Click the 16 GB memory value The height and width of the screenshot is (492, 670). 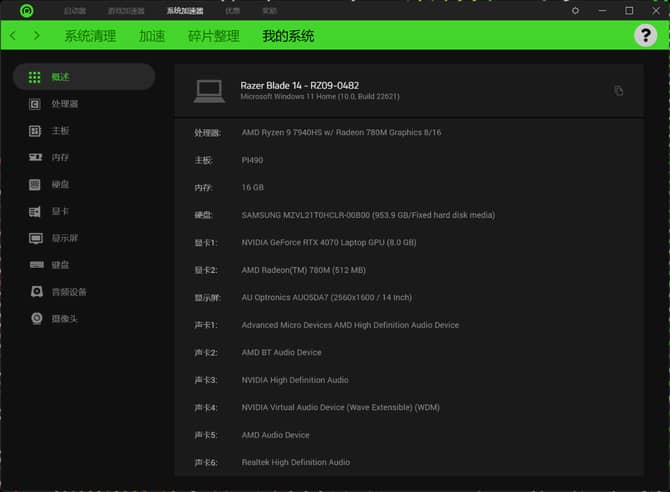pyautogui.click(x=253, y=188)
